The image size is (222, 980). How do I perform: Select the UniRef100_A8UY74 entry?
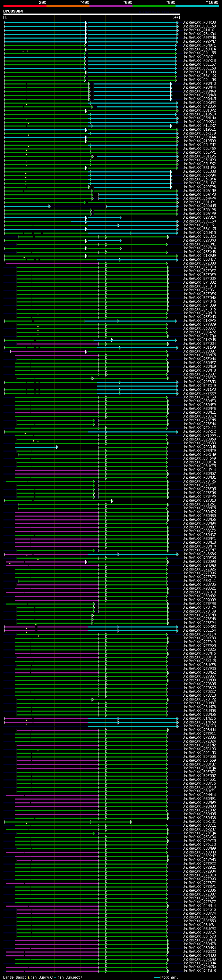(x=199, y=913)
